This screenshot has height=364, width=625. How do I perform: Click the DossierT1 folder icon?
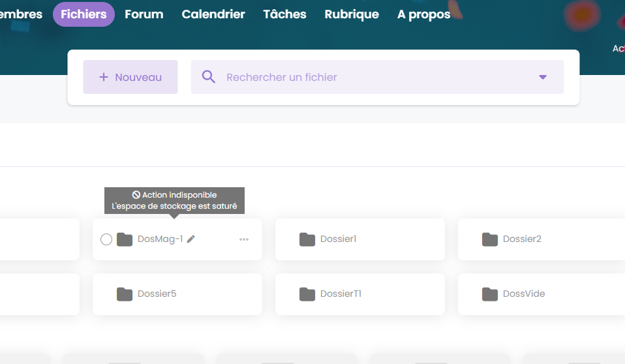coord(307,294)
